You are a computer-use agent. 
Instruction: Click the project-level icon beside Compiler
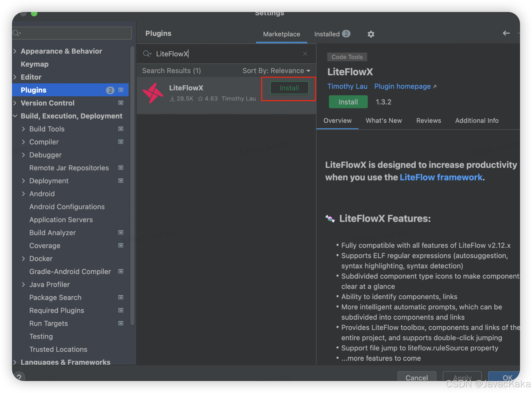click(121, 142)
